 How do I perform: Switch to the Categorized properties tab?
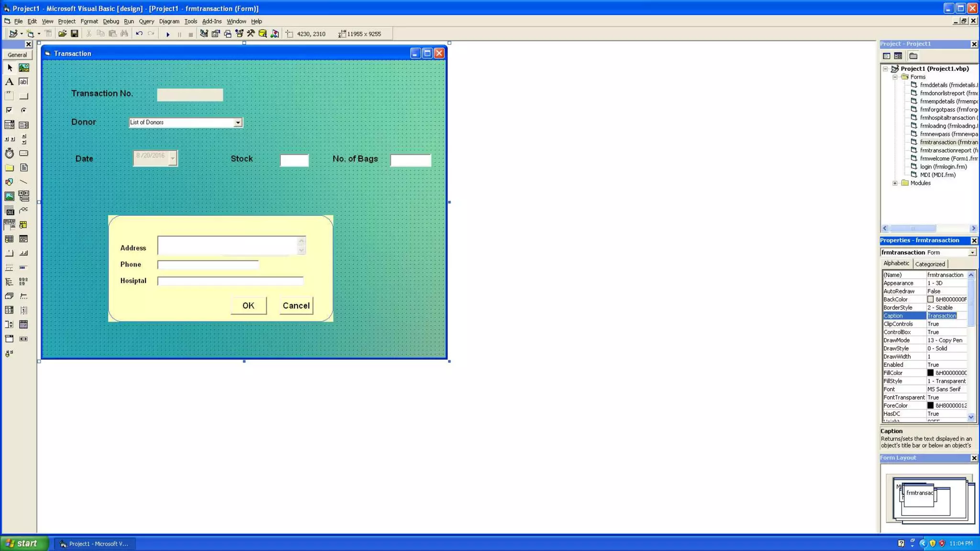click(930, 264)
